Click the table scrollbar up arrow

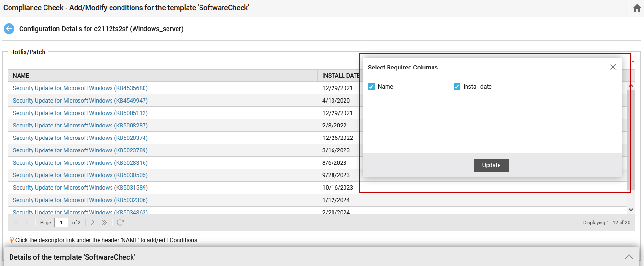(x=631, y=86)
